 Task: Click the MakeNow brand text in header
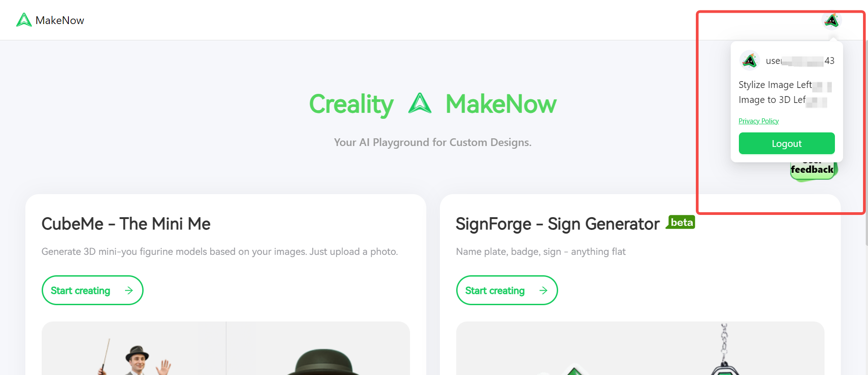click(60, 20)
